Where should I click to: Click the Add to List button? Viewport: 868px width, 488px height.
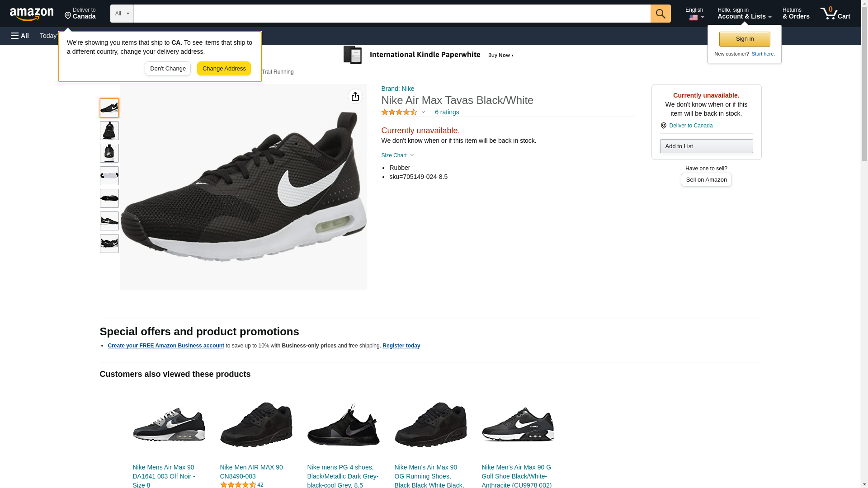[706, 146]
